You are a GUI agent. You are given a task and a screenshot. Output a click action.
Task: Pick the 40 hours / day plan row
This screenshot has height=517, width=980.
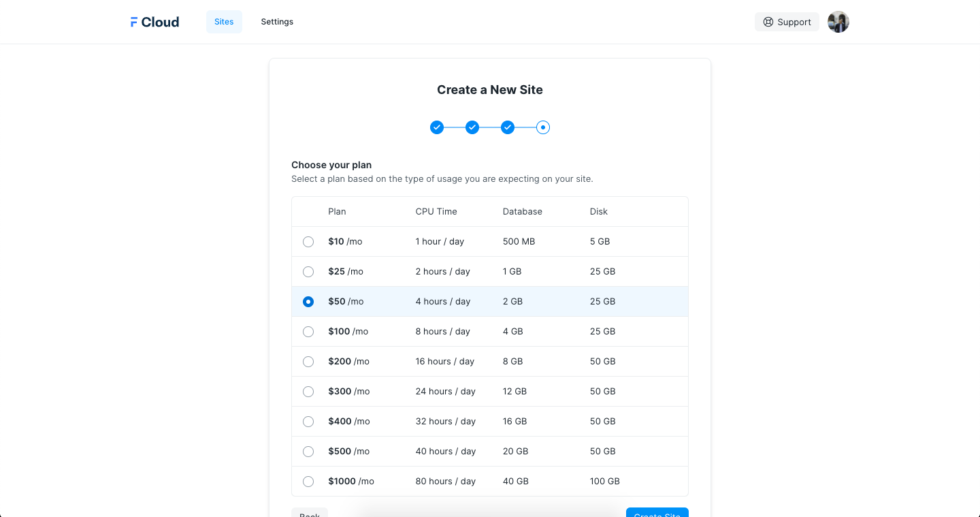pyautogui.click(x=445, y=452)
